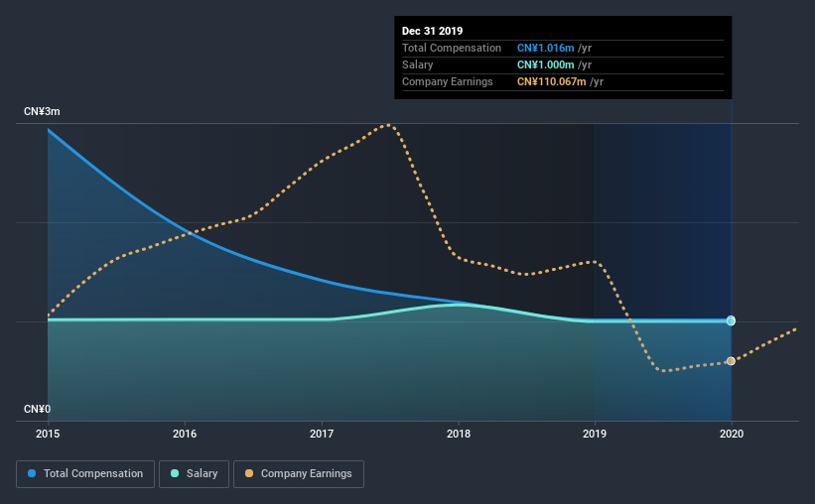Toggle the Salary legend button
Screen dimensions: 815x504
pyautogui.click(x=194, y=474)
